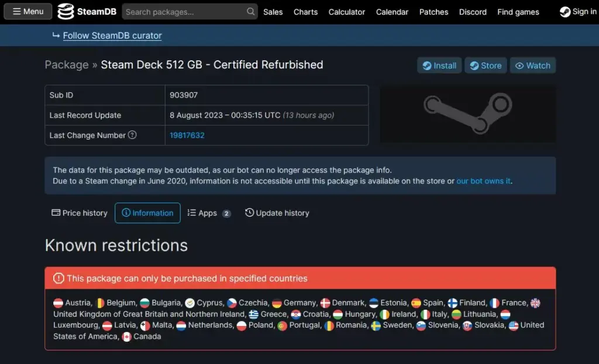Screen dimensions: 599x364
Task: Select the Information tab
Action: 147,213
